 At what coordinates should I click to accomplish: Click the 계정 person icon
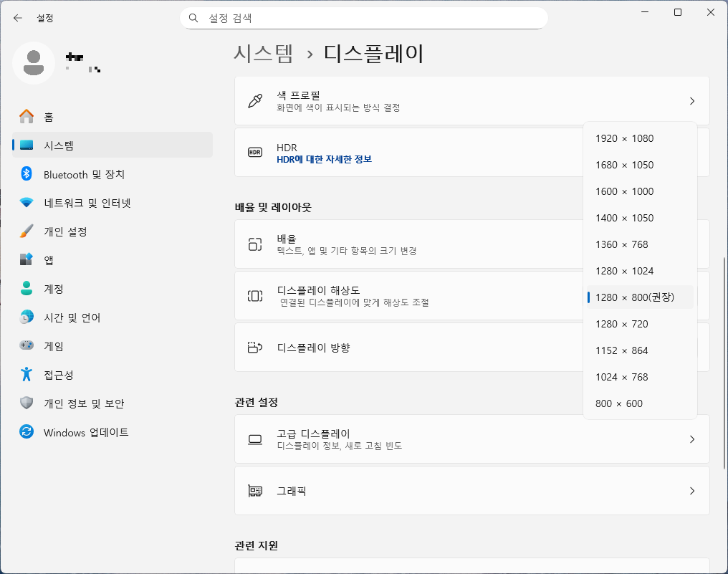point(27,288)
